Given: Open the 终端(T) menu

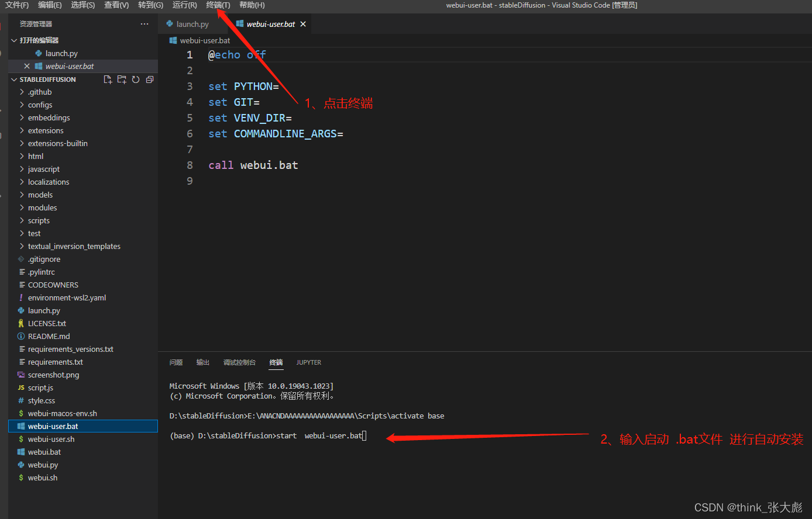Looking at the screenshot, I should [218, 5].
